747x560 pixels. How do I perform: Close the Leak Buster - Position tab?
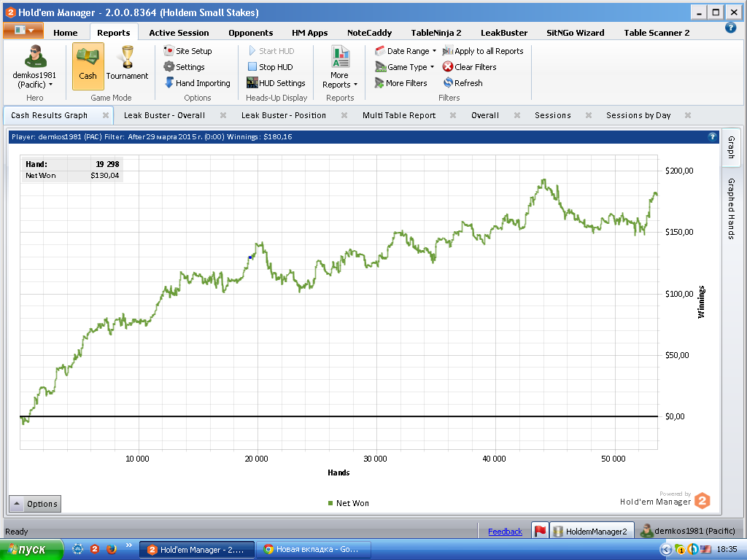344,115
